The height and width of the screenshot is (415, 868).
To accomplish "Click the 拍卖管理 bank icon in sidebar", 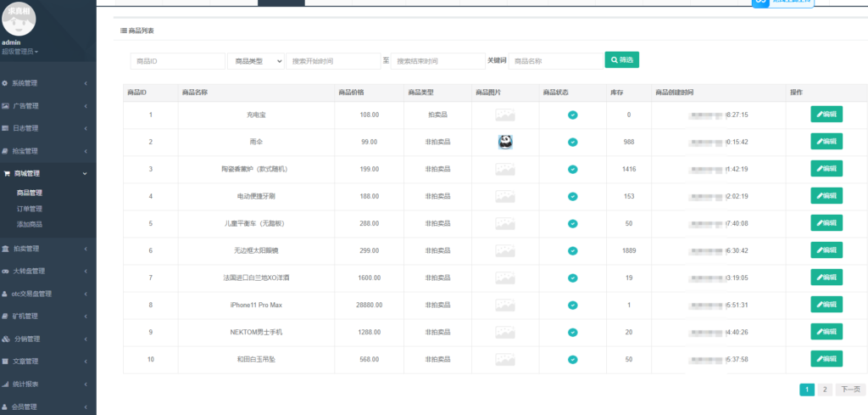I will (x=6, y=249).
